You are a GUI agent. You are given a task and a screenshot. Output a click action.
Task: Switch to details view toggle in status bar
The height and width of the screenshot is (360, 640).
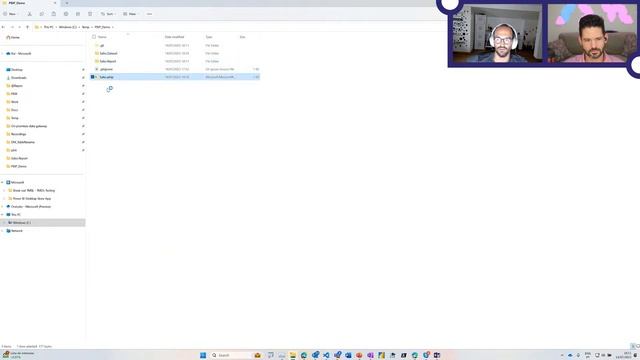tap(633, 346)
